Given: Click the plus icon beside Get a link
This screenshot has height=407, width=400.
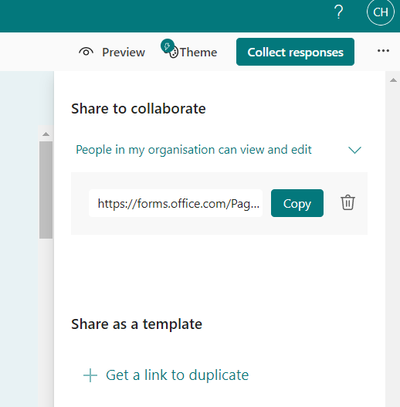Looking at the screenshot, I should 90,375.
